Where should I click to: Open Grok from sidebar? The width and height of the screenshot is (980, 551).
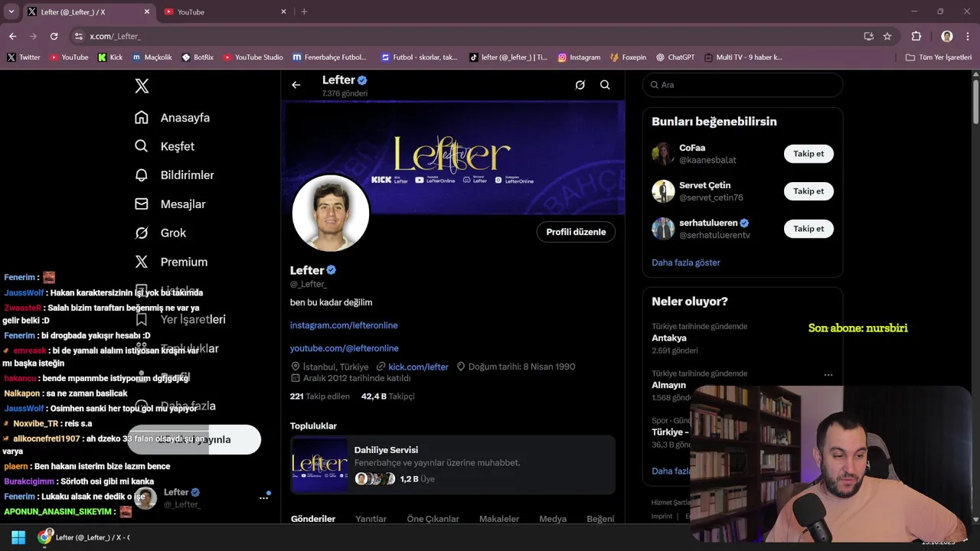(160, 233)
